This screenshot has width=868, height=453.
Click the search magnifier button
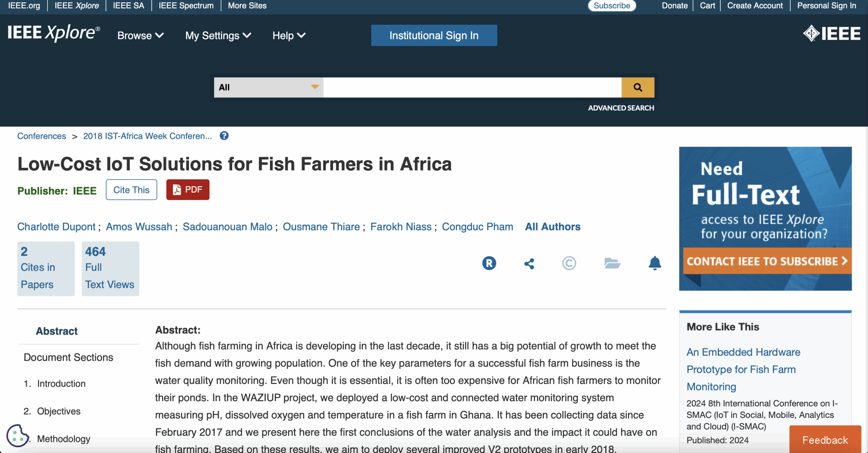638,87
